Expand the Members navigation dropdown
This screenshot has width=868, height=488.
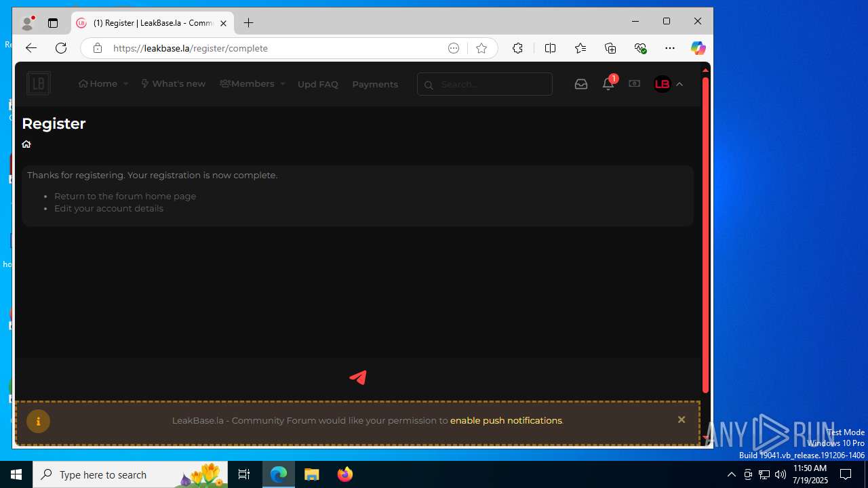(282, 84)
